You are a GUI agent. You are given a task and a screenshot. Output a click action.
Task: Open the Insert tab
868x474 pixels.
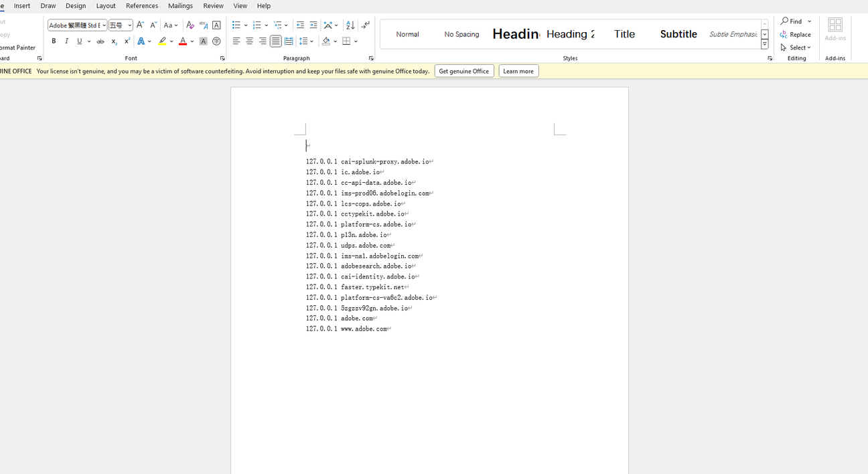pyautogui.click(x=22, y=6)
